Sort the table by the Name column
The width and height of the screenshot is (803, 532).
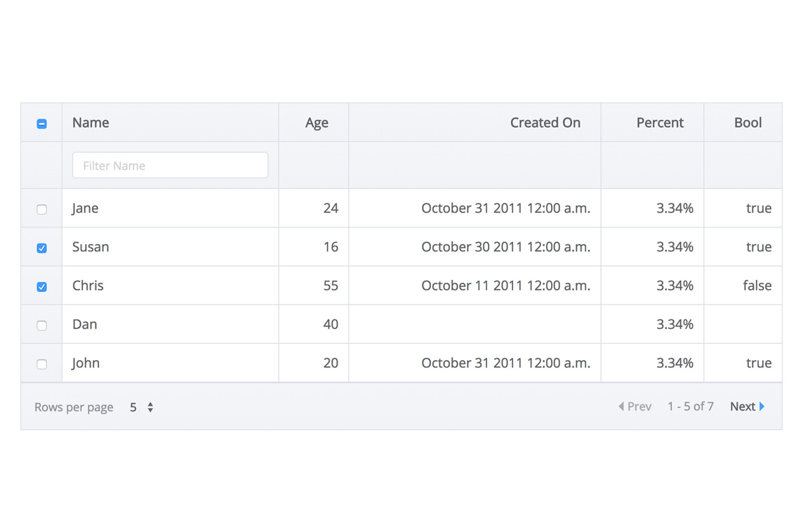coord(90,122)
